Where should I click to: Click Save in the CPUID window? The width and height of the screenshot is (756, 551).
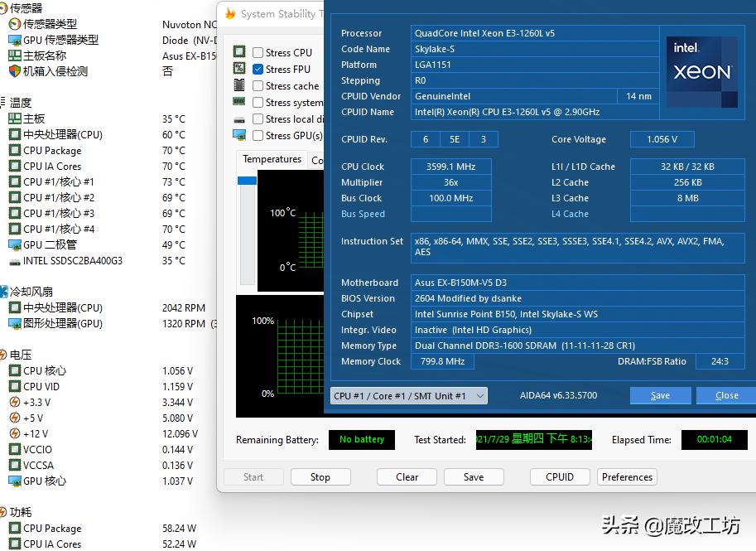tap(660, 395)
